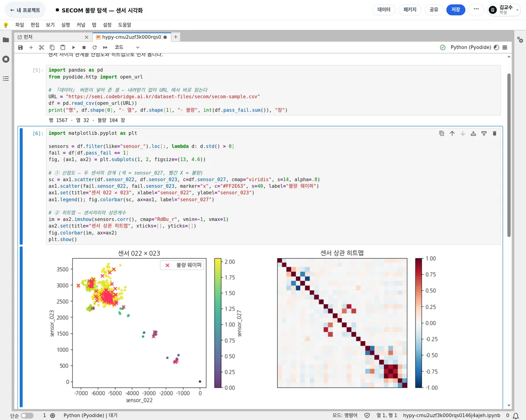Screen dimensions: 526x420
Task: Insert a cell above cell 6
Action: 473,133
